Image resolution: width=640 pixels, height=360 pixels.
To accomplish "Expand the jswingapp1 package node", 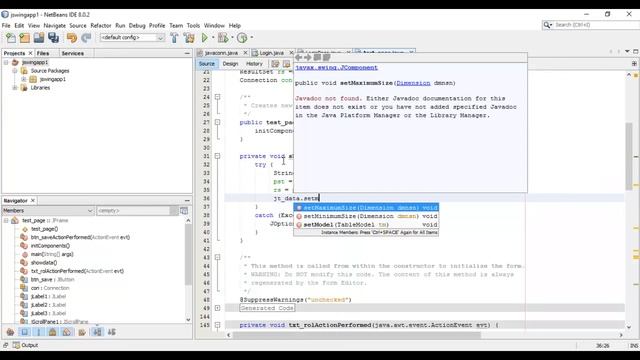I will [23, 79].
